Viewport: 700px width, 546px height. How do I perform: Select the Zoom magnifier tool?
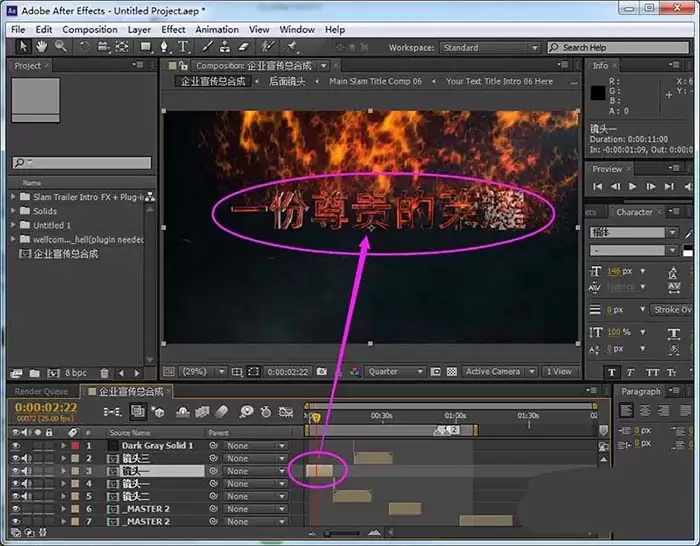click(x=61, y=46)
